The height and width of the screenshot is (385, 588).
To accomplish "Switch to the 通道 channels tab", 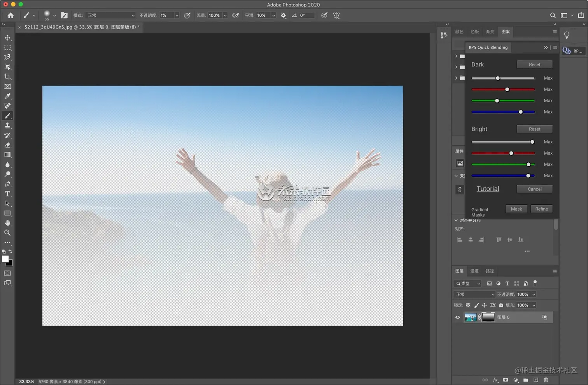I will (x=474, y=271).
